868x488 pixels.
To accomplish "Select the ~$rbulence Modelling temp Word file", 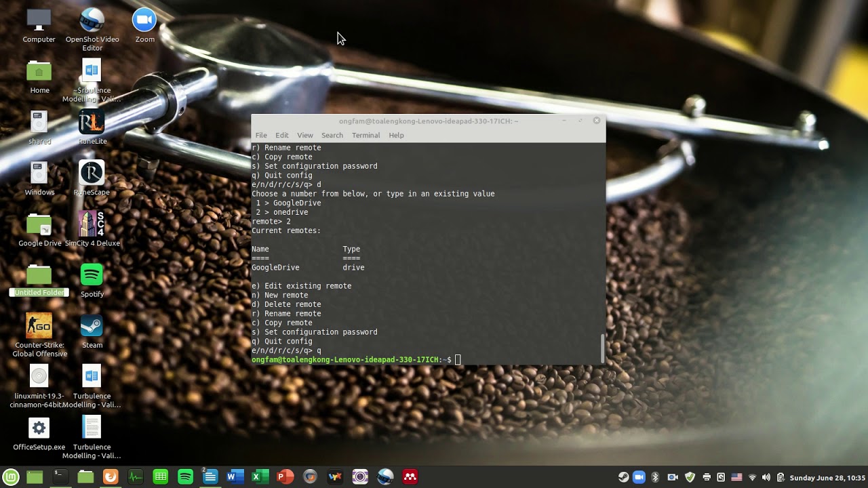I will click(92, 81).
